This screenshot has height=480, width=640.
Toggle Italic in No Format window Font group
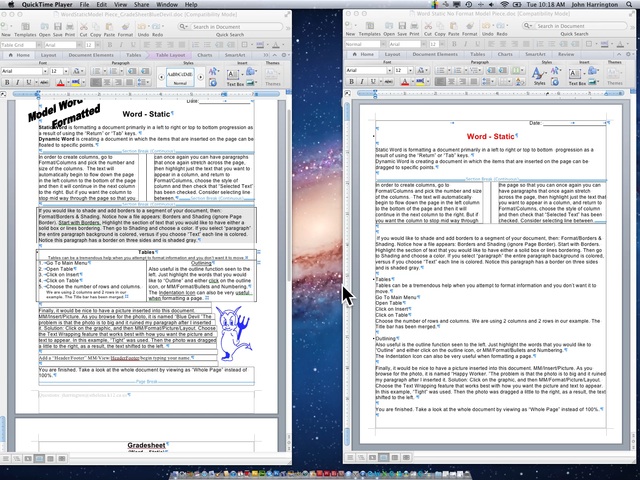362,81
